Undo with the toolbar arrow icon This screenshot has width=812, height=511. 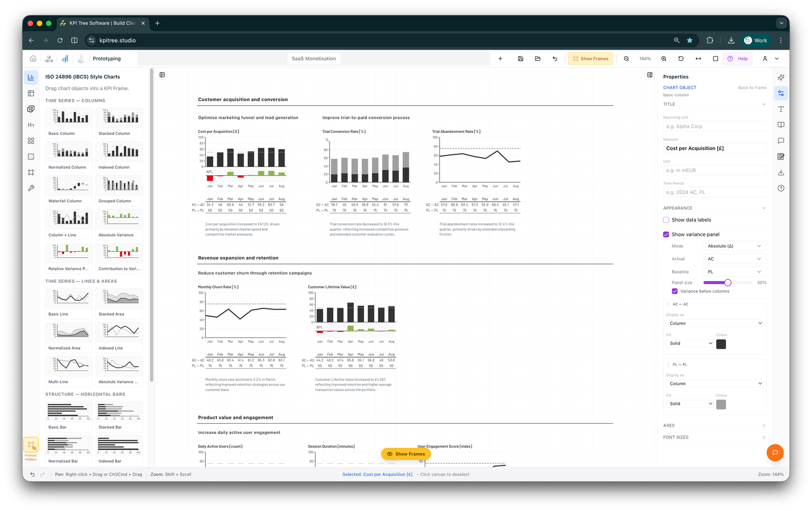point(555,58)
